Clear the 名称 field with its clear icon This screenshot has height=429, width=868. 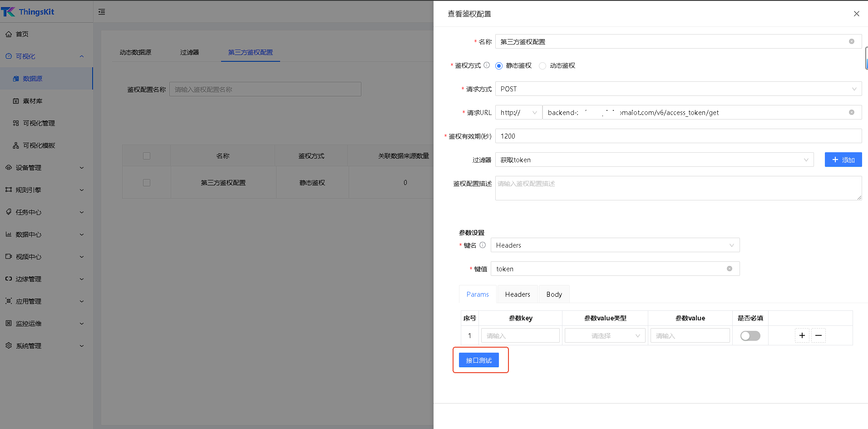point(851,41)
